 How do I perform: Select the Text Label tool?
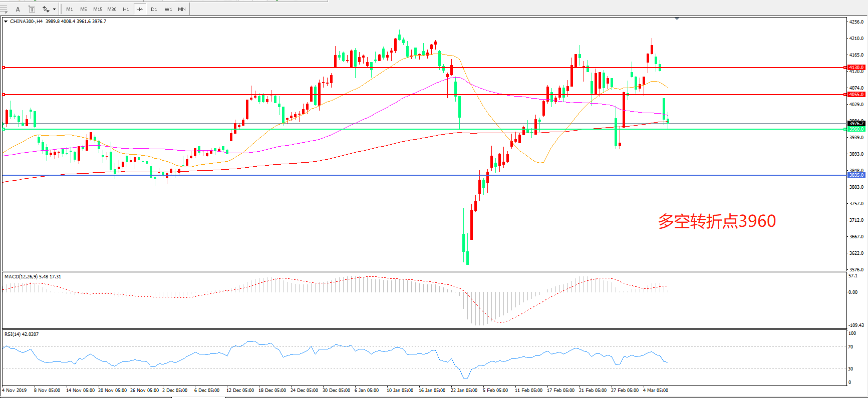tap(32, 9)
